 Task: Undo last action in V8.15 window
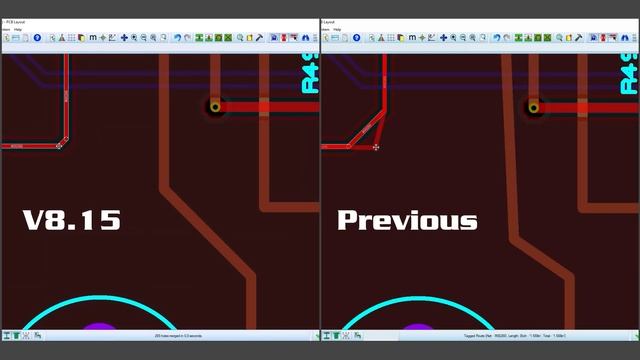click(x=177, y=38)
